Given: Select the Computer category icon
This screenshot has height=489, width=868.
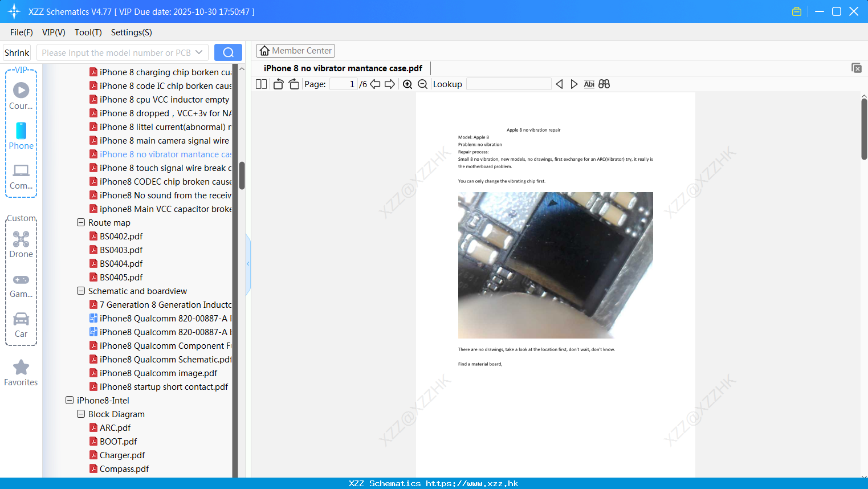Looking at the screenshot, I should [21, 176].
